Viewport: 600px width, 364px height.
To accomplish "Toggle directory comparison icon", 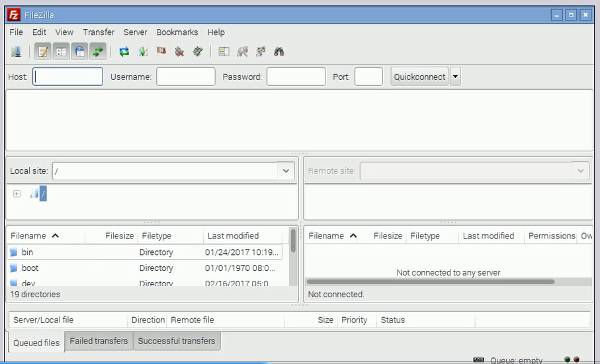I will click(242, 52).
